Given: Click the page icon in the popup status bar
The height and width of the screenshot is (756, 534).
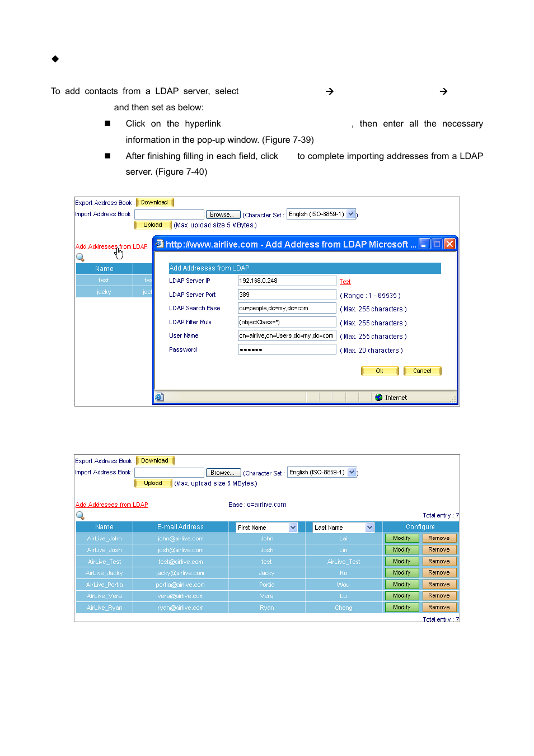Looking at the screenshot, I should pos(160,397).
